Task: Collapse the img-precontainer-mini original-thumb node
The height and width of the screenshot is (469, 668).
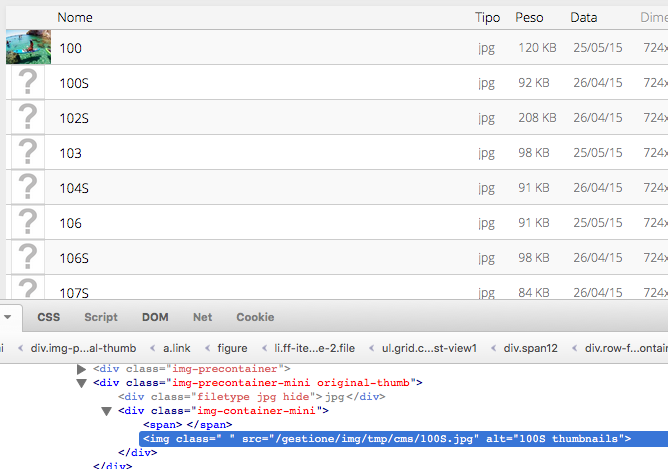Action: pyautogui.click(x=81, y=383)
